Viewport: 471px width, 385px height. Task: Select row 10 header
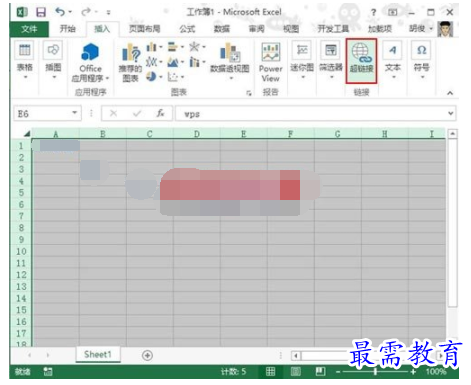[x=21, y=251]
